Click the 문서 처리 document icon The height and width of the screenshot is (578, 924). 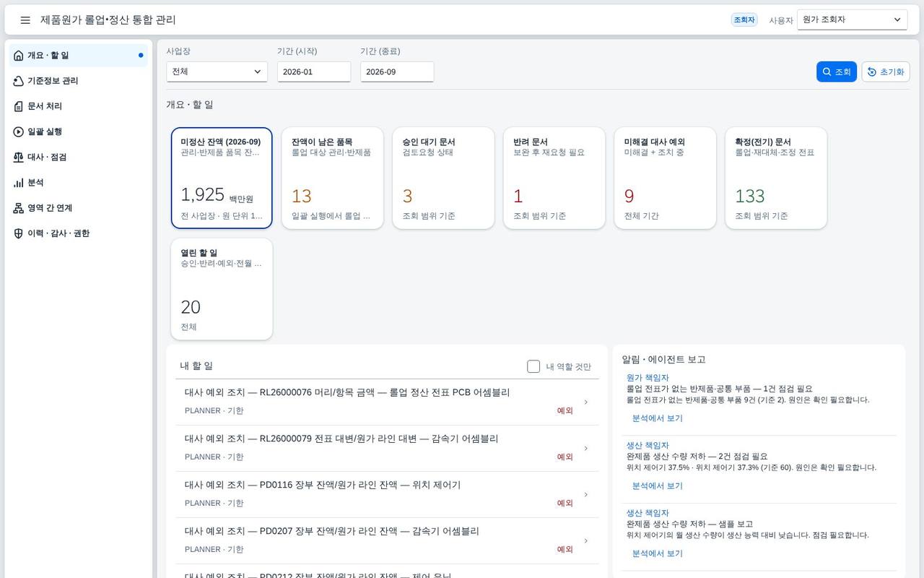pos(19,106)
